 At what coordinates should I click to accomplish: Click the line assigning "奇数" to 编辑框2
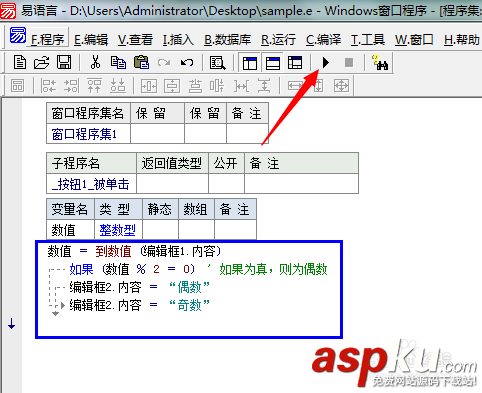click(x=139, y=305)
